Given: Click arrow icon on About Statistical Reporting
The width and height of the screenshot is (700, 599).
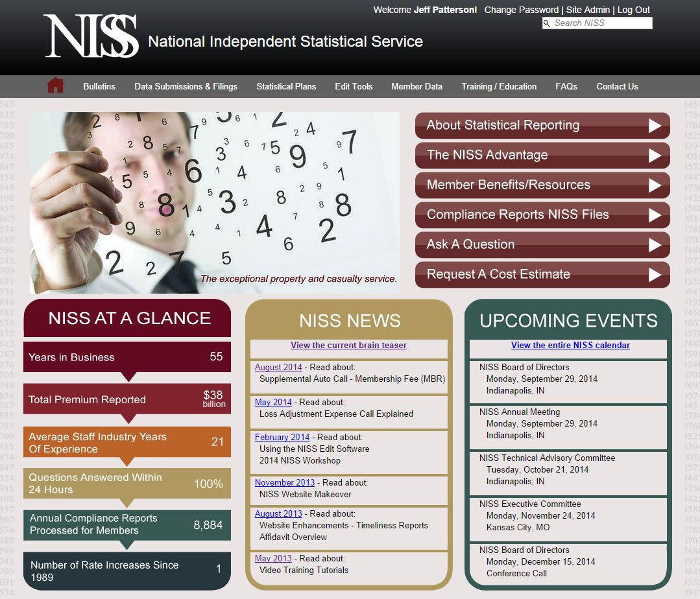Looking at the screenshot, I should [x=655, y=126].
